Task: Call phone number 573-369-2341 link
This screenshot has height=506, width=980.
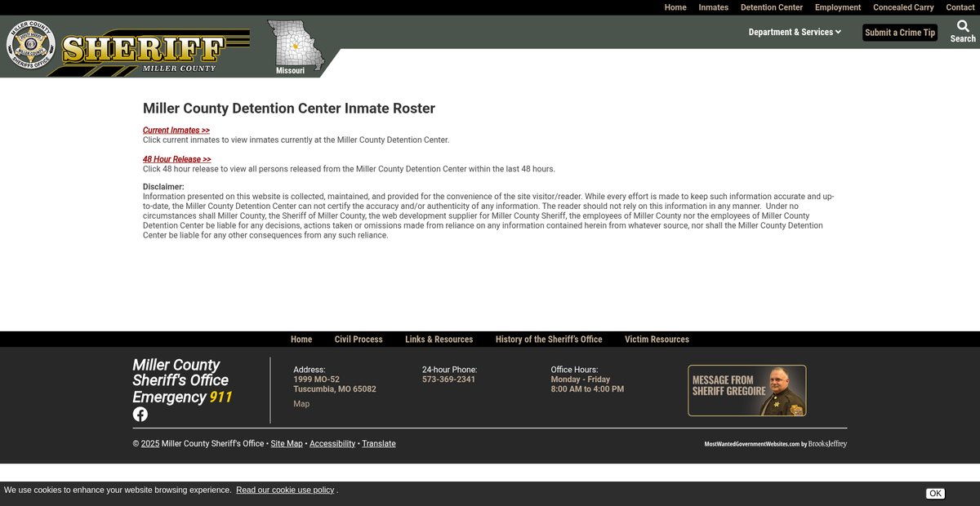Action: click(448, 379)
